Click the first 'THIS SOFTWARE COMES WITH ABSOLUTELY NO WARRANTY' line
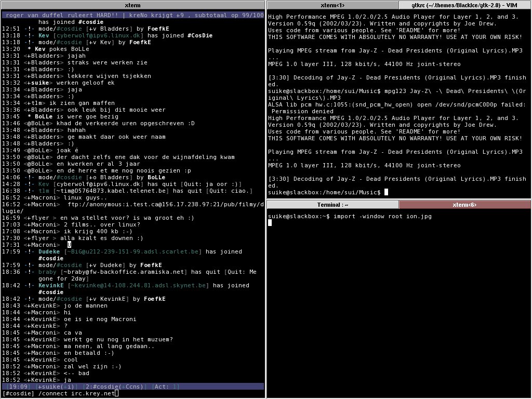 [395, 37]
